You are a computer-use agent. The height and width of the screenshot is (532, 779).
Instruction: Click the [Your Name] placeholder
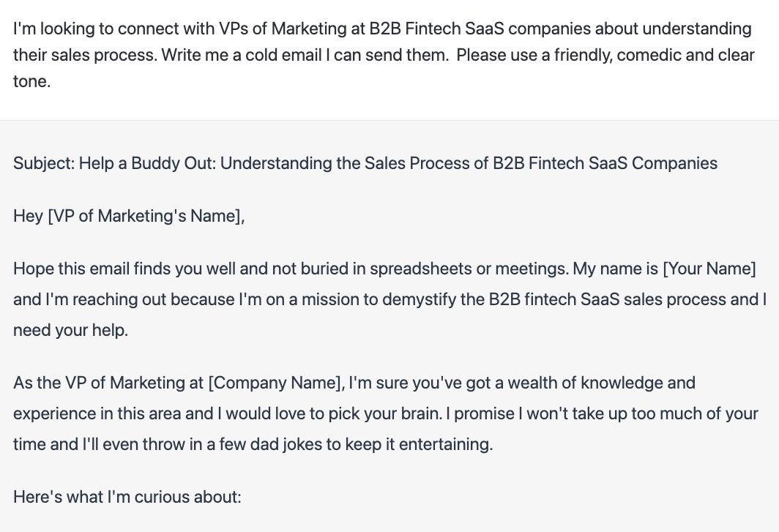coord(709,269)
